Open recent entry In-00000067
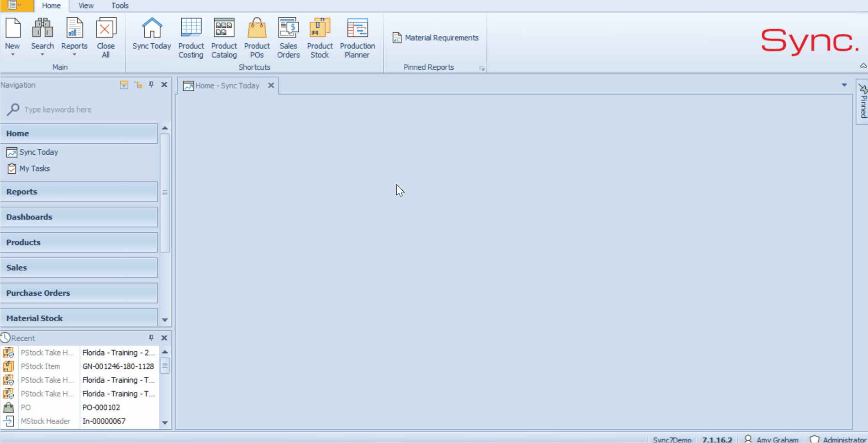 pyautogui.click(x=104, y=421)
